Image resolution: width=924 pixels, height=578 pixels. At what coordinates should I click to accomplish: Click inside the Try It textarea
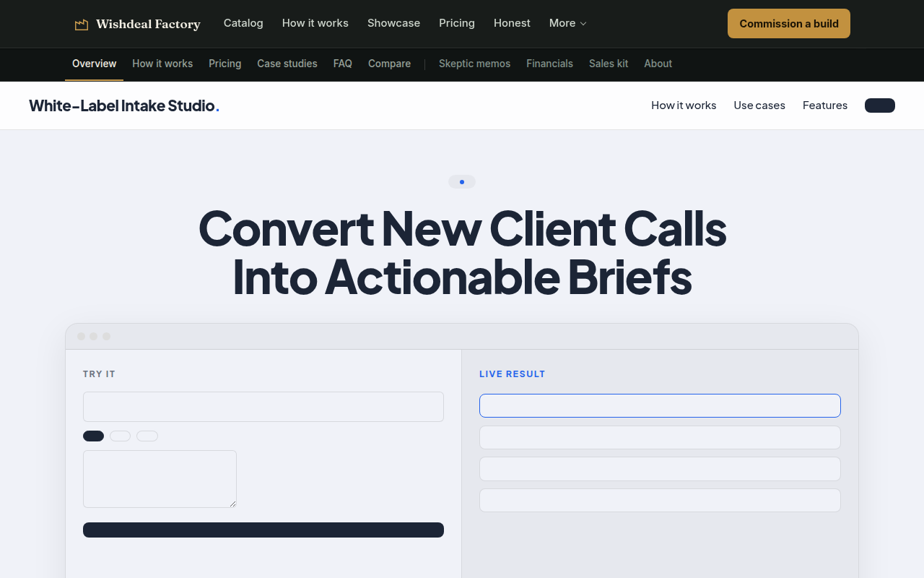click(160, 479)
